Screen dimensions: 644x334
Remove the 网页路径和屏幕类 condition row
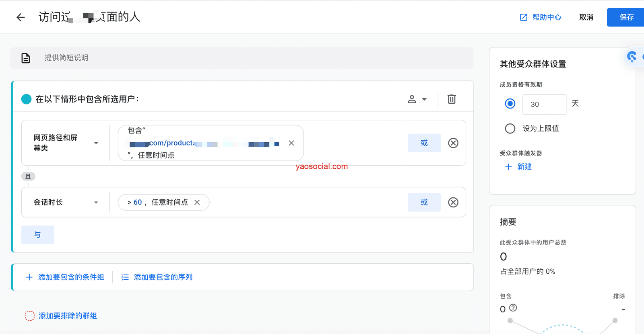point(453,143)
